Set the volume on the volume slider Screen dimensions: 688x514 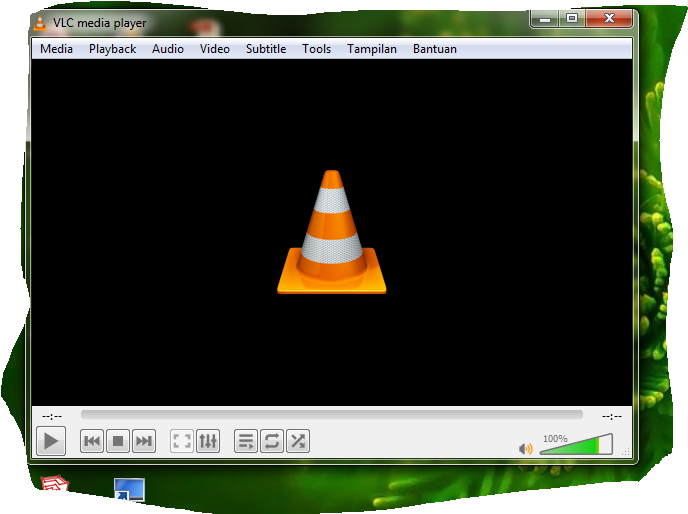coord(576,444)
